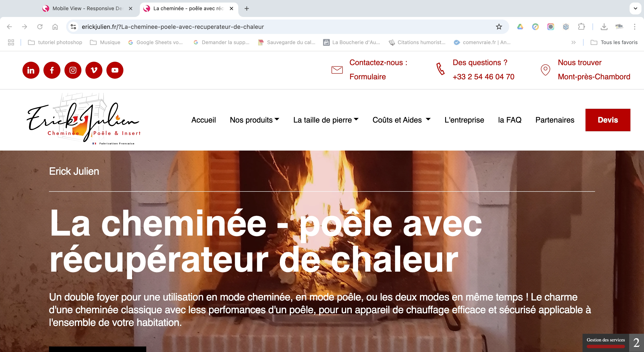This screenshot has width=644, height=352.
Task: Open the Facebook social icon
Action: point(52,70)
